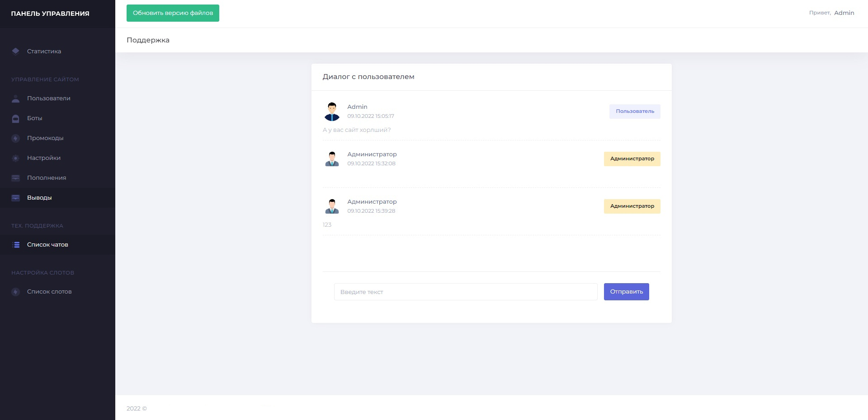Click the Выводы card icon

[16, 198]
